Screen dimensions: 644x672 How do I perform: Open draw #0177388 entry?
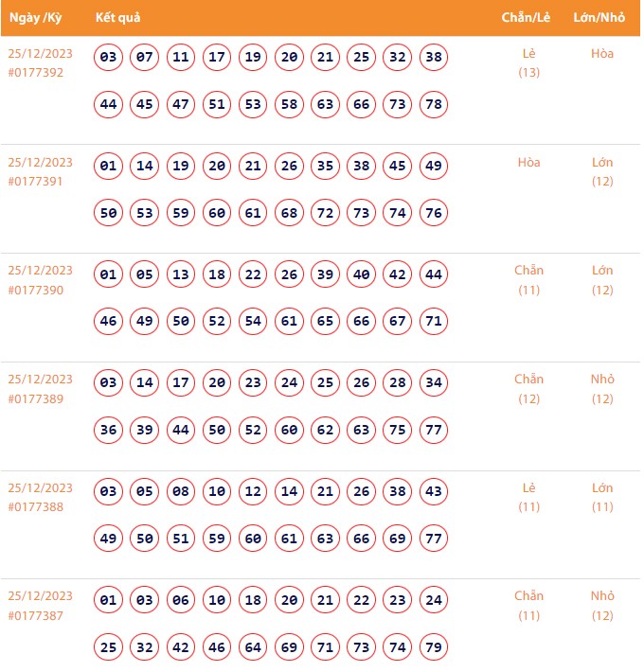[x=35, y=507]
